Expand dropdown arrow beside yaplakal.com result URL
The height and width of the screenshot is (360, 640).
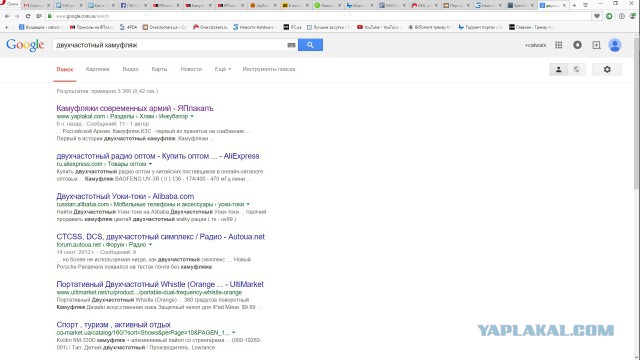[x=192, y=116]
